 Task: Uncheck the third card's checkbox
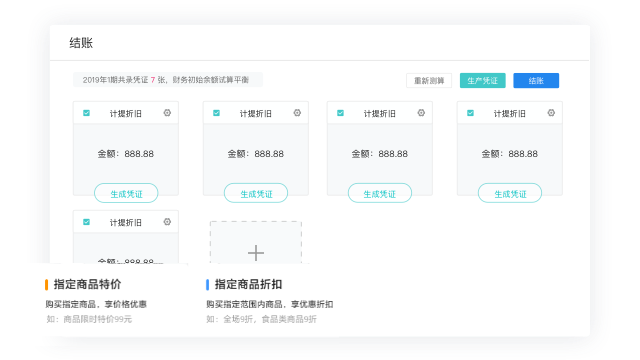pos(340,113)
